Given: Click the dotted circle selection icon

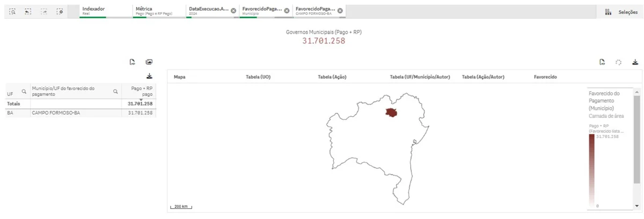Looking at the screenshot, I should pyautogui.click(x=619, y=62).
